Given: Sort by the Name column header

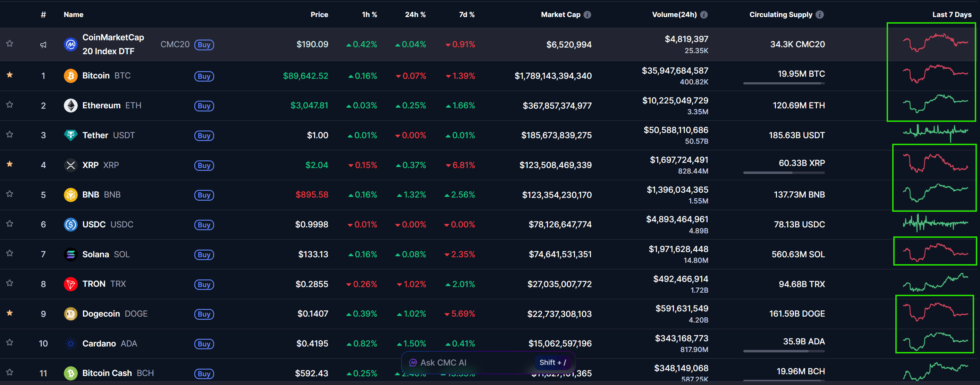Looking at the screenshot, I should [74, 15].
